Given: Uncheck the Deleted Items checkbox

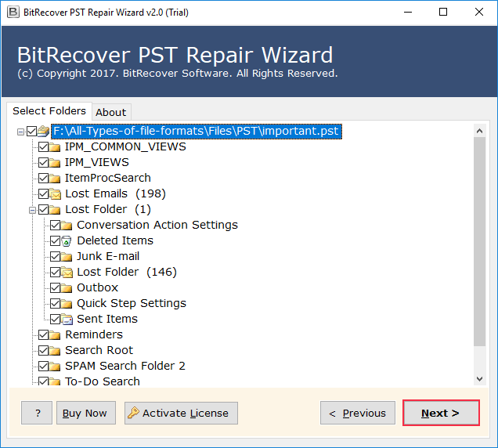Looking at the screenshot, I should [56, 241].
